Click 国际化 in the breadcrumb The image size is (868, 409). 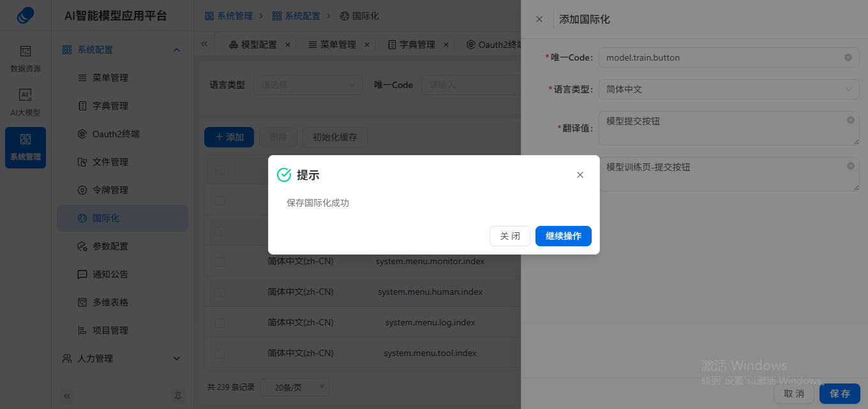[359, 15]
